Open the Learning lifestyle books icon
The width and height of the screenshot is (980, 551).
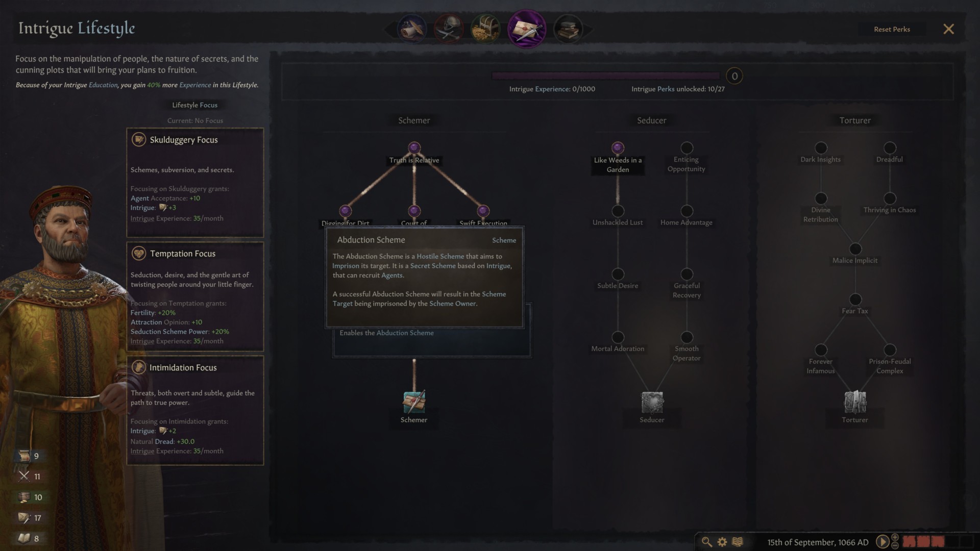[x=568, y=29]
